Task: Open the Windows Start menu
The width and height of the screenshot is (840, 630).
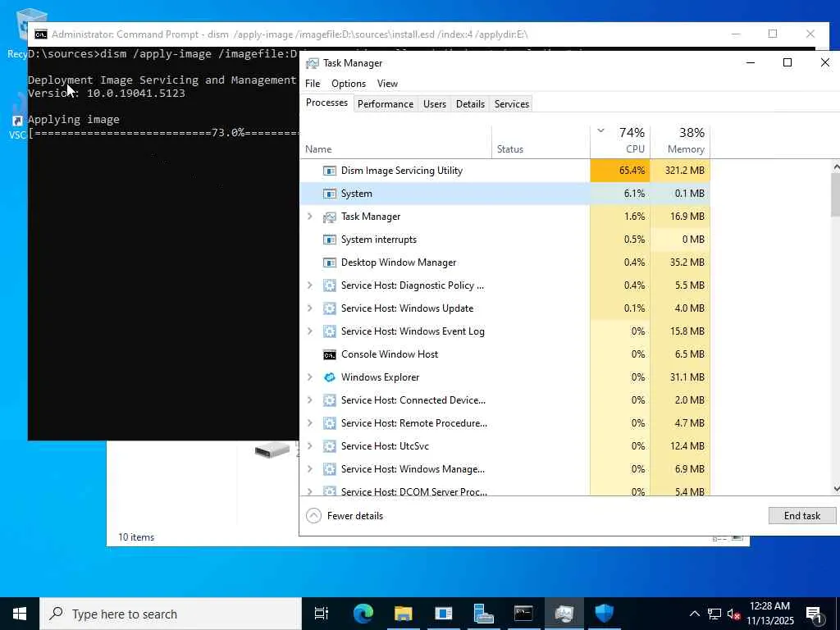Action: (x=20, y=614)
